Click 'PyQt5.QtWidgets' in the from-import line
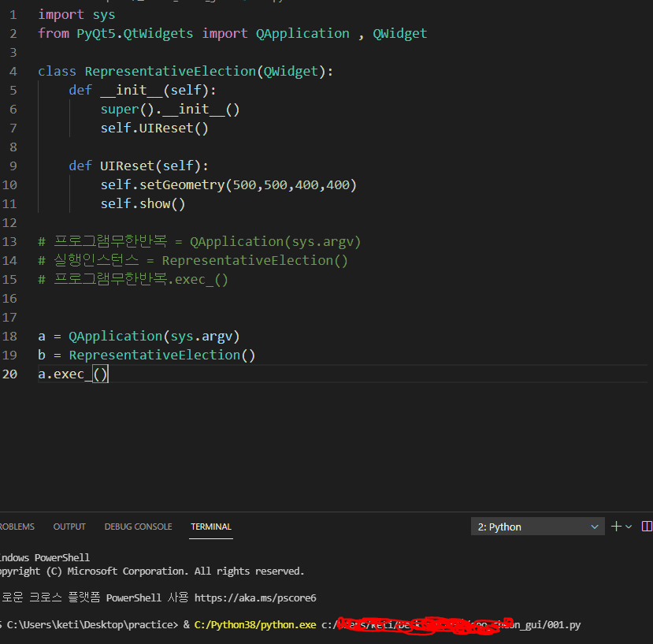The height and width of the screenshot is (644, 653). (x=135, y=33)
